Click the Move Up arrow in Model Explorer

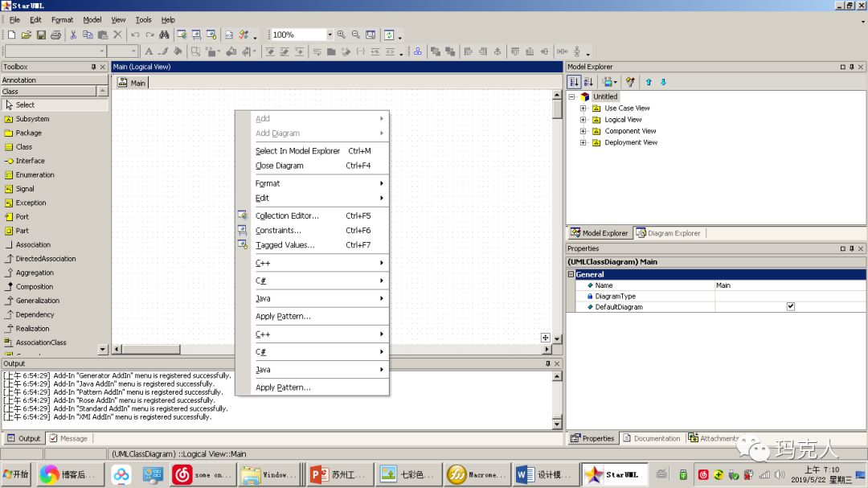tap(649, 82)
